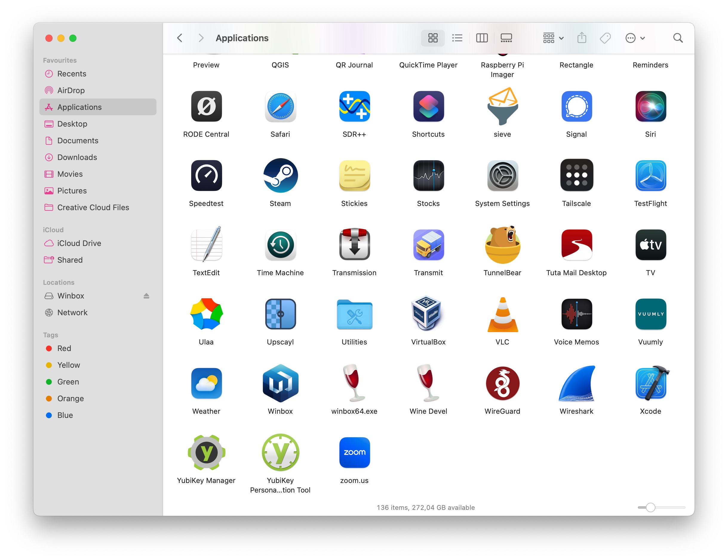This screenshot has height=560, width=728.
Task: Select the Shortcuts app icon
Action: tap(428, 107)
